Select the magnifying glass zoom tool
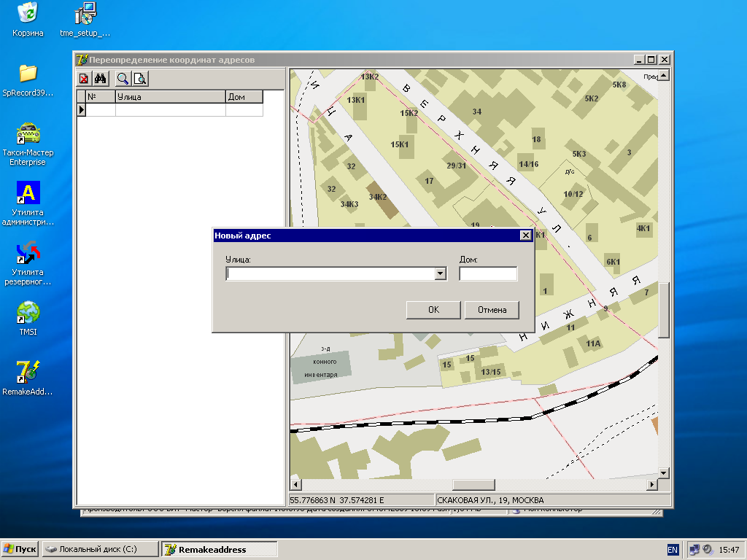This screenshot has height=560, width=747. [x=123, y=79]
